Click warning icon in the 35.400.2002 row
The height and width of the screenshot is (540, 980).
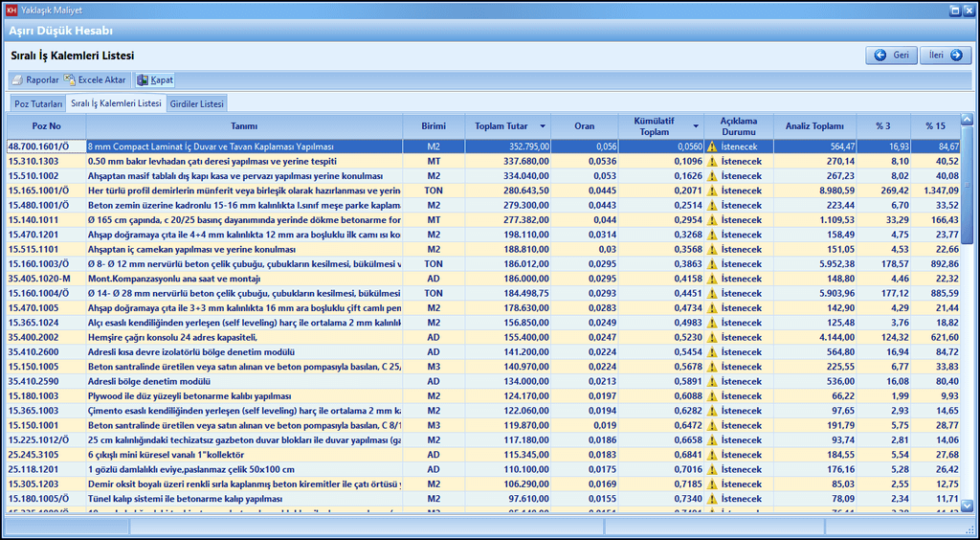pyautogui.click(x=711, y=338)
